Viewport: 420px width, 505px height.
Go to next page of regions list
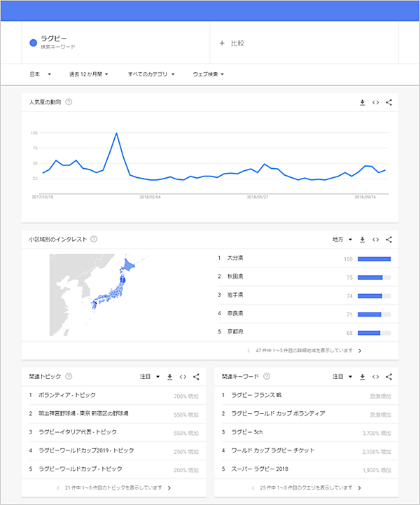coord(360,350)
